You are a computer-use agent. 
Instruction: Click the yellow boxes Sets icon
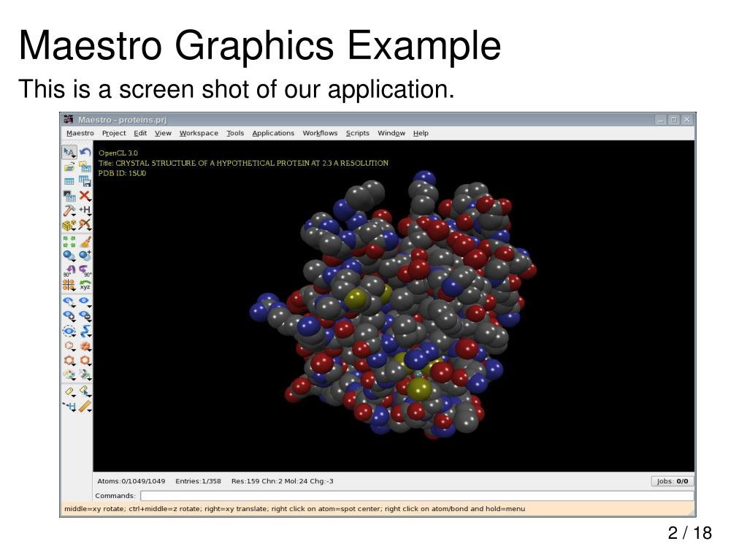(x=69, y=225)
